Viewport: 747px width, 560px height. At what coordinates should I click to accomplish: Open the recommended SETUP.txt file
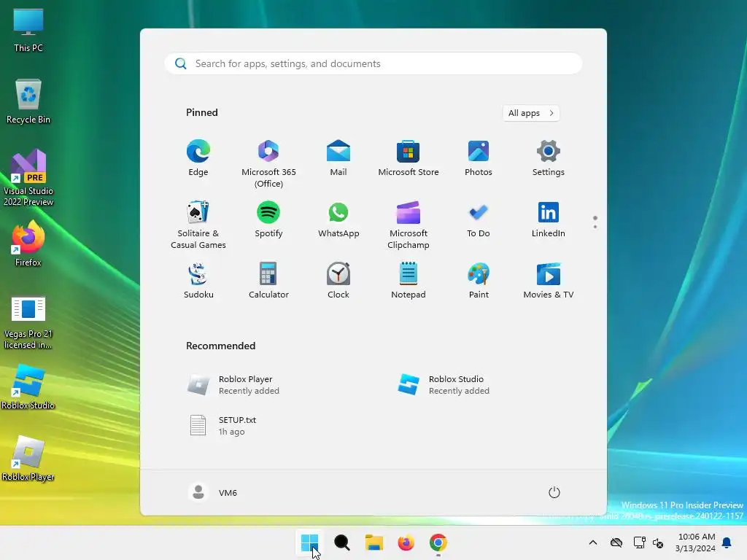(x=222, y=425)
